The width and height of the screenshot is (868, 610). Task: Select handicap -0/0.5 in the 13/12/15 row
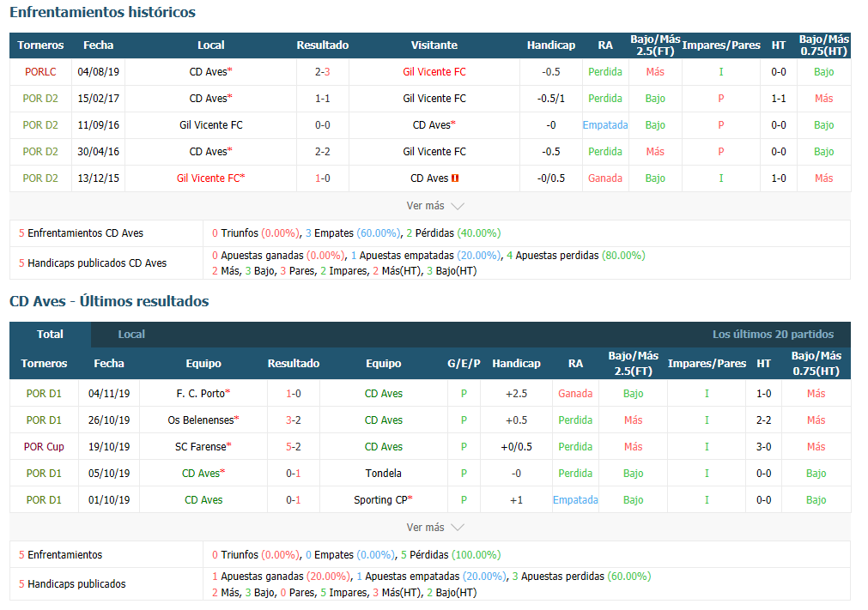[x=551, y=178]
